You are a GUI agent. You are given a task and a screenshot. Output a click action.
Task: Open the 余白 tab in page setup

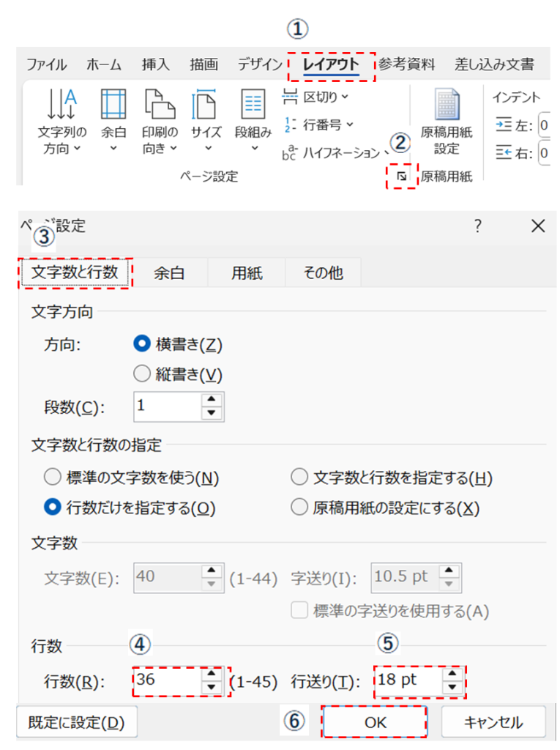coord(169,273)
